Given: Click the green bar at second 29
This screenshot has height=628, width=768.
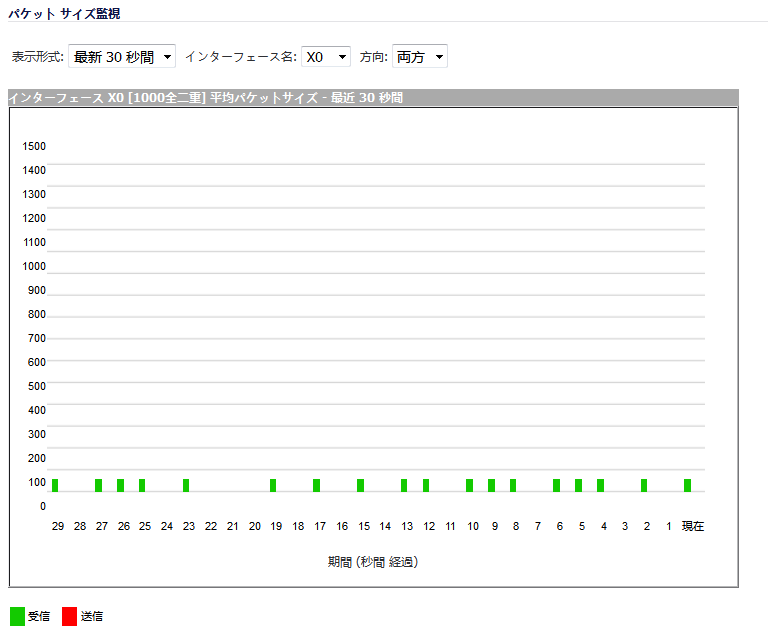Looking at the screenshot, I should (55, 485).
